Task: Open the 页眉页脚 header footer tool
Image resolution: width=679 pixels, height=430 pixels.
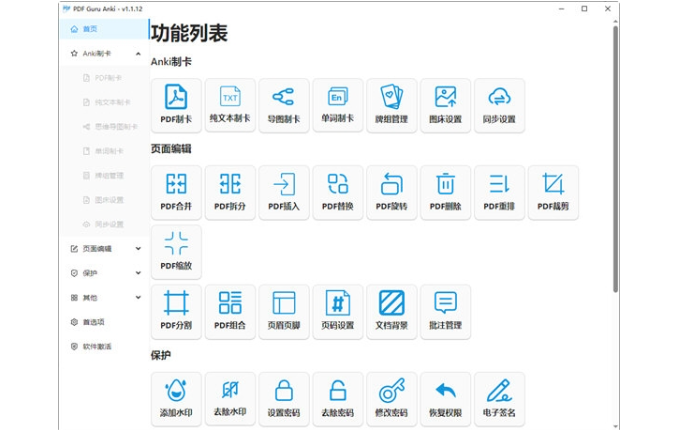Action: coord(284,311)
